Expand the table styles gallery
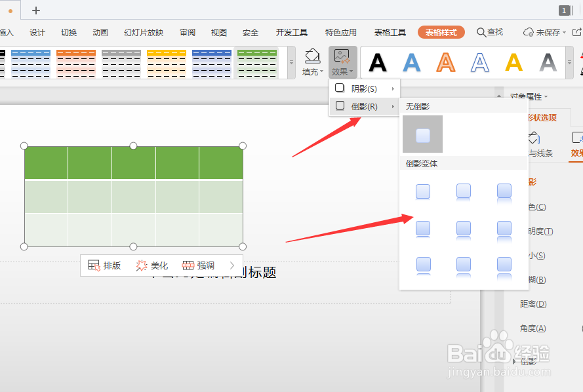This screenshot has height=392, width=583. pyautogui.click(x=291, y=62)
